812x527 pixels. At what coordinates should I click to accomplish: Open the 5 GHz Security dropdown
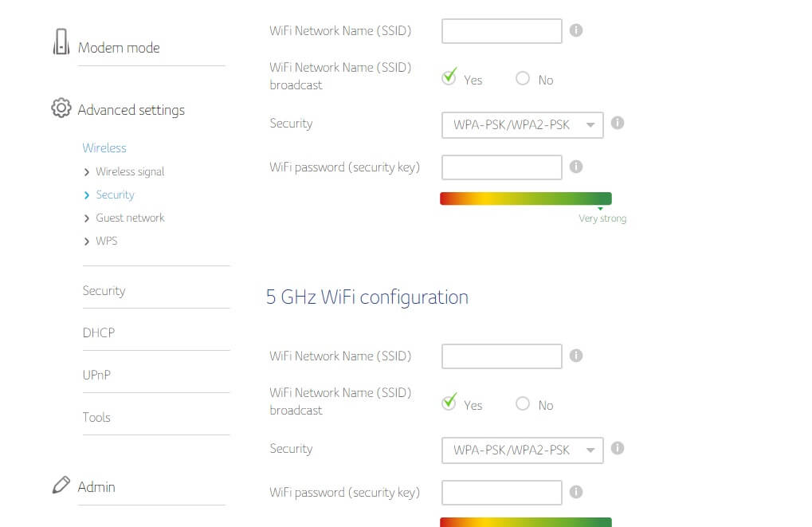point(522,450)
